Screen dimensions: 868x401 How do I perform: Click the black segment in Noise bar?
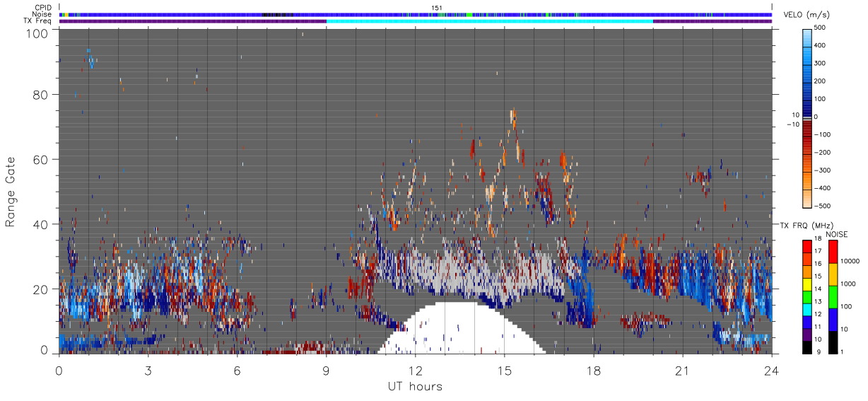pos(278,14)
